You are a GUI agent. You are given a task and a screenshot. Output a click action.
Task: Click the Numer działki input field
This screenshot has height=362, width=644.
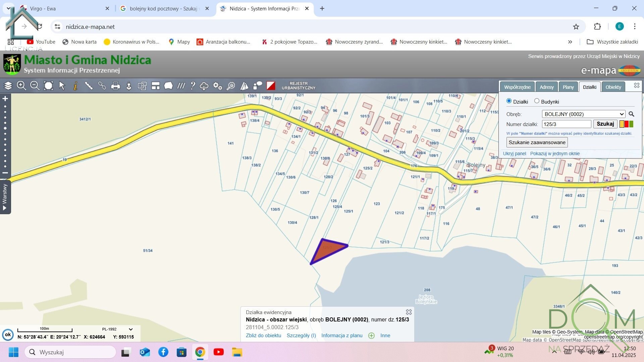coord(566,124)
